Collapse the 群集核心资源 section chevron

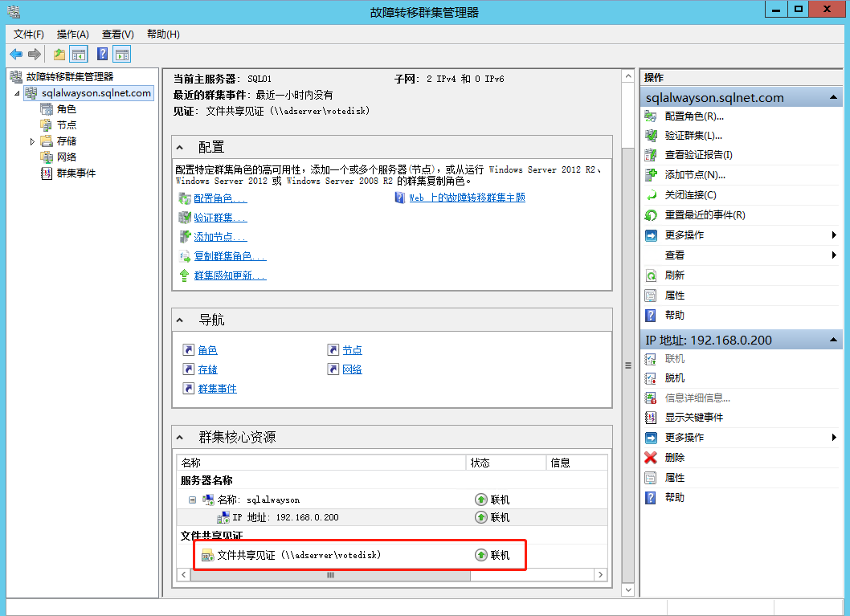(x=180, y=437)
